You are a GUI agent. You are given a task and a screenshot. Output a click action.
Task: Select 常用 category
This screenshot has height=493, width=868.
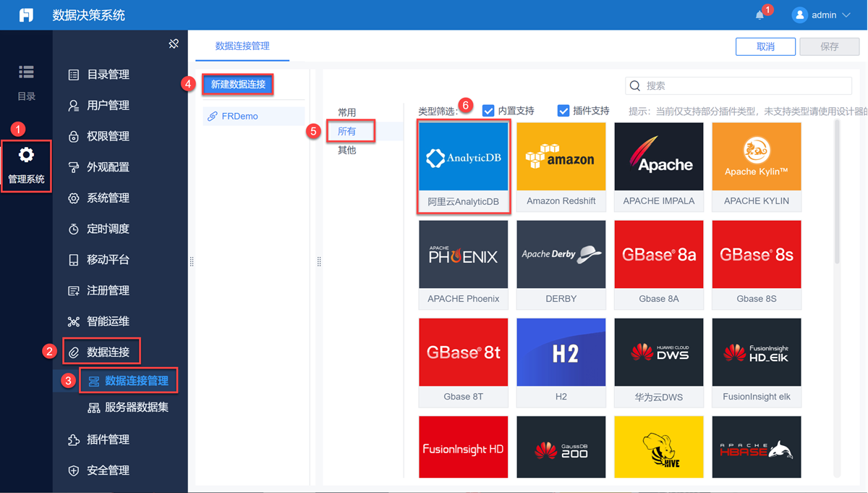click(347, 112)
